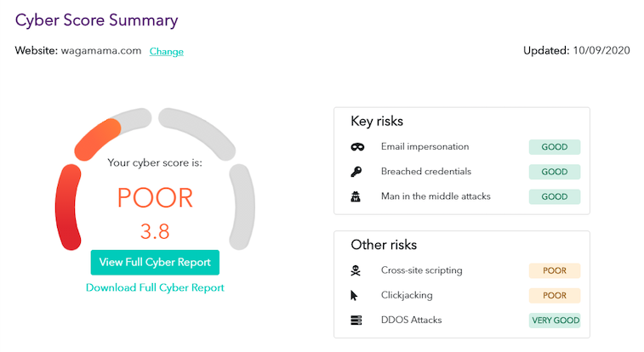Click the GOOD badge for Man in the middle
Image resolution: width=644 pixels, height=352 pixels.
[x=554, y=196]
